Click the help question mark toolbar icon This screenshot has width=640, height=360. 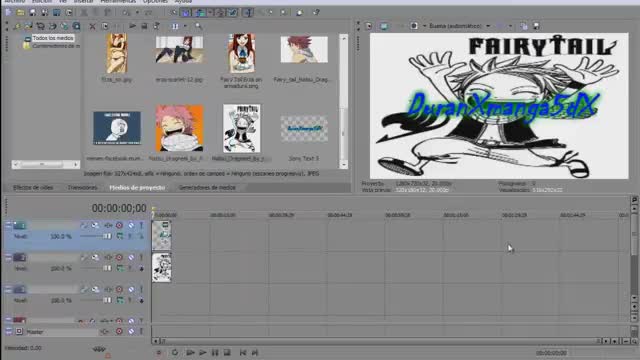point(316,13)
